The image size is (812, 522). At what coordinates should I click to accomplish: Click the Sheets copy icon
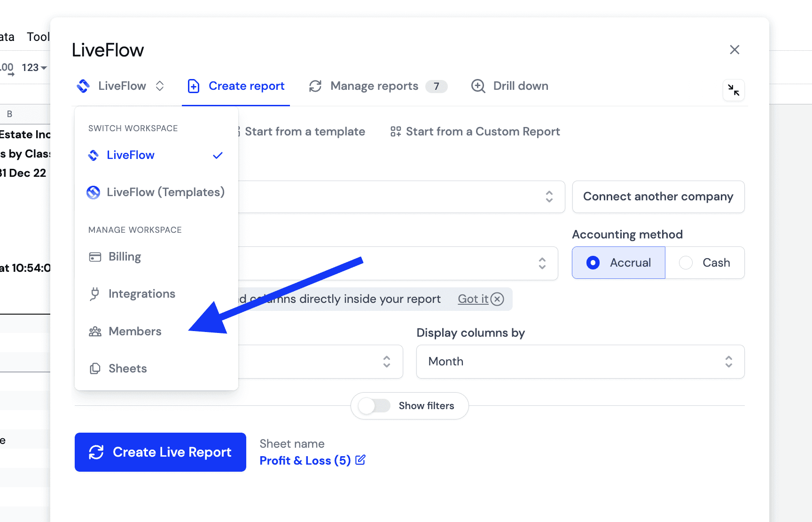click(95, 369)
